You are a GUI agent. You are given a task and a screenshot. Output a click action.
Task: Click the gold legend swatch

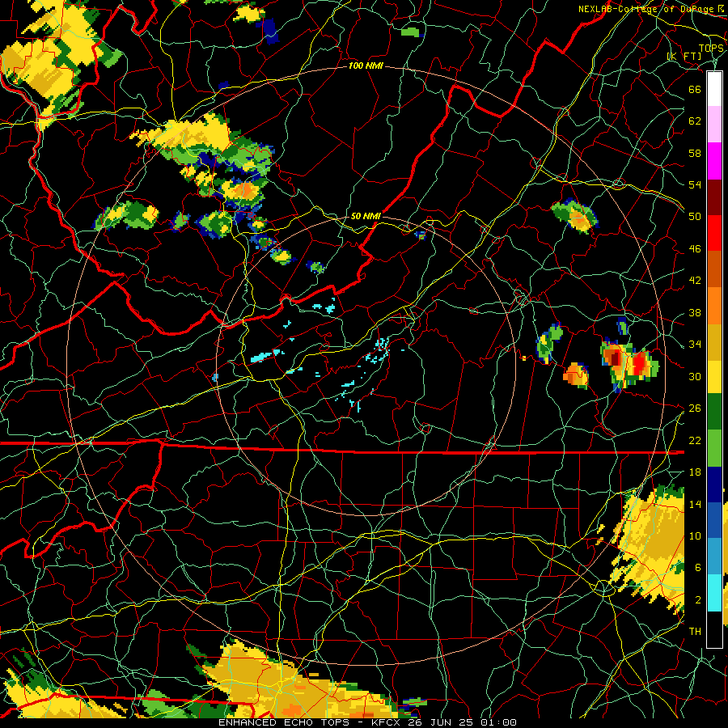714,341
